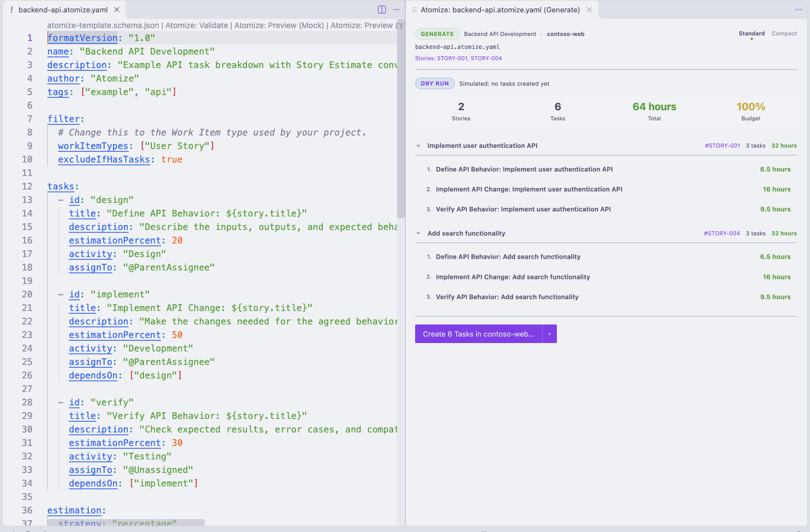Collapse Implement user authentication API story

[x=418, y=146]
